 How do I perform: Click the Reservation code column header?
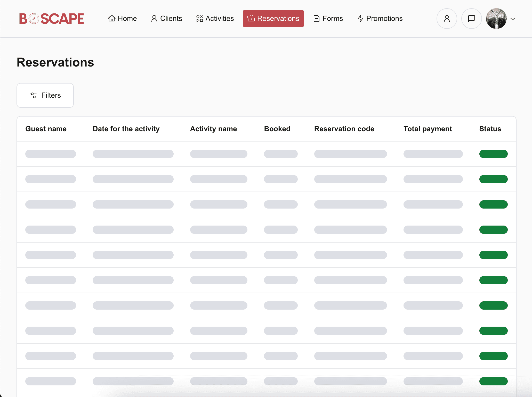[344, 129]
